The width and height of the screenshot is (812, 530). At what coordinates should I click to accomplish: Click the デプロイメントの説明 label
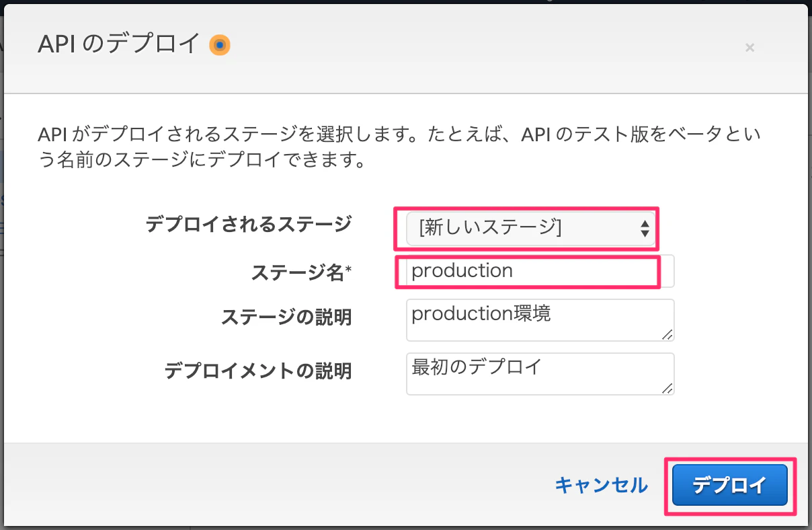pos(258,371)
